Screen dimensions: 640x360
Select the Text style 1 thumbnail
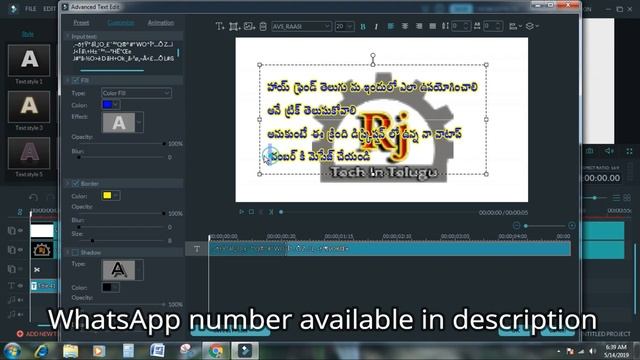click(x=29, y=60)
